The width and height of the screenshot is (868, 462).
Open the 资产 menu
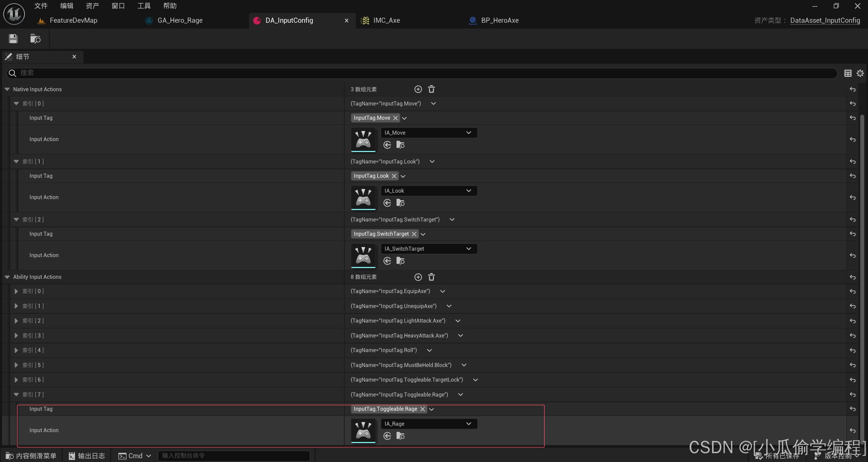click(x=93, y=6)
